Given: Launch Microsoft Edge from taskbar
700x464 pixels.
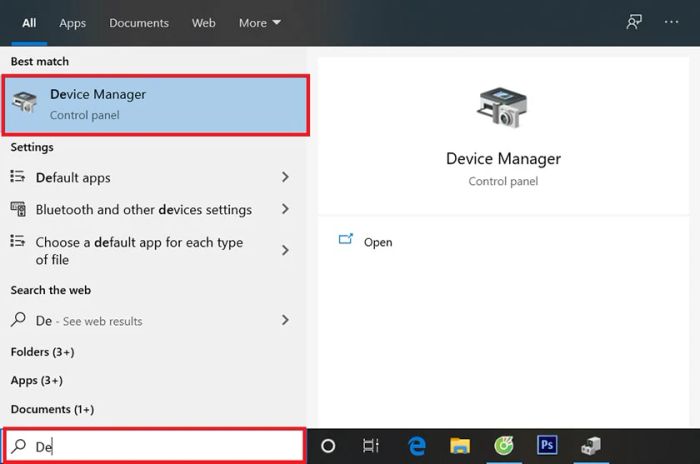Looking at the screenshot, I should pyautogui.click(x=417, y=446).
